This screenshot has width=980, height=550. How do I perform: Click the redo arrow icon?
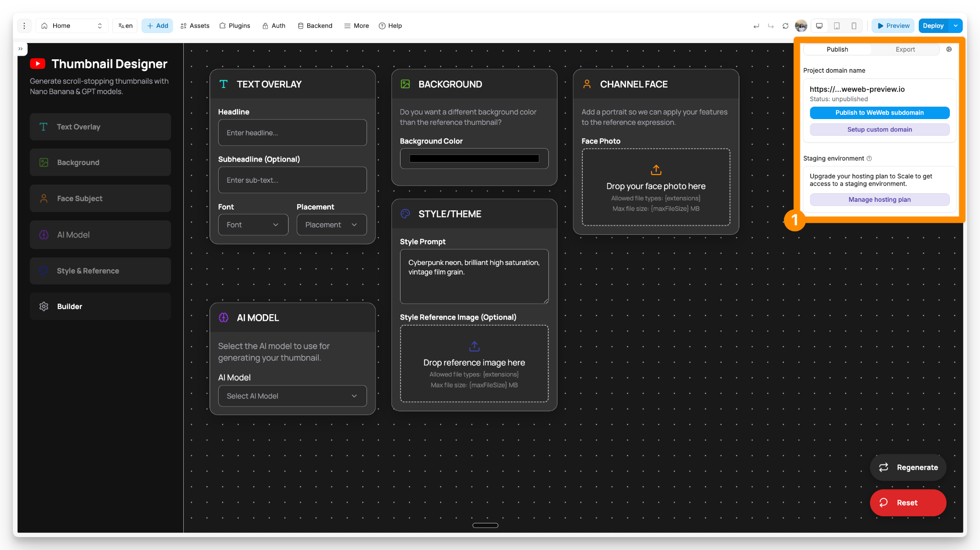coord(770,26)
